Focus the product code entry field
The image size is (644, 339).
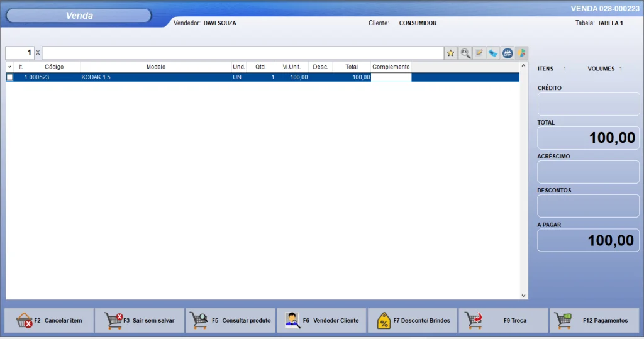(242, 53)
